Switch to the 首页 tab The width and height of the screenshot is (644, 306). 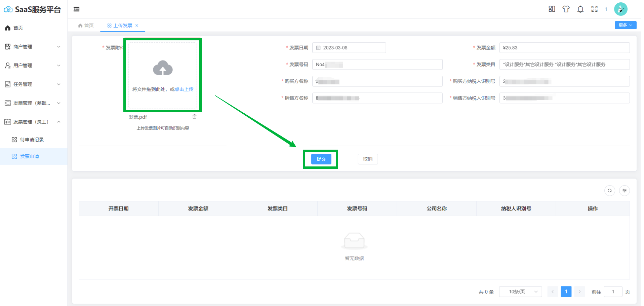[x=86, y=26]
